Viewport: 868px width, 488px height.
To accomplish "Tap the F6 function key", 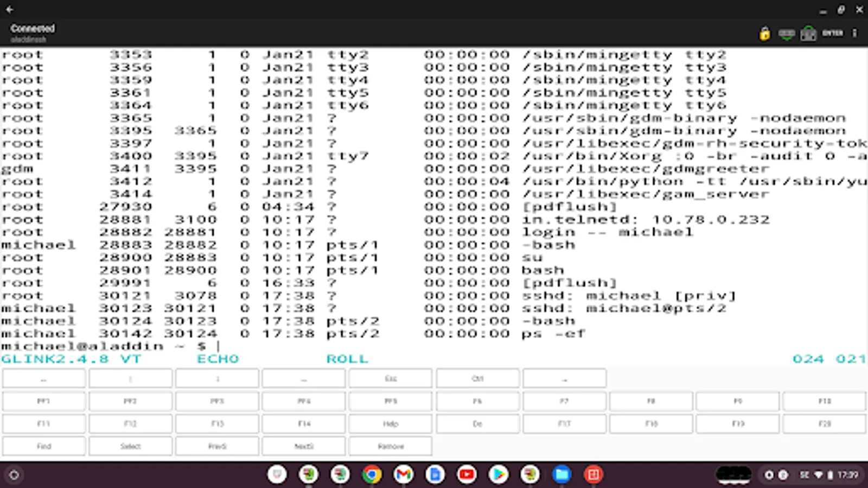I will click(477, 401).
